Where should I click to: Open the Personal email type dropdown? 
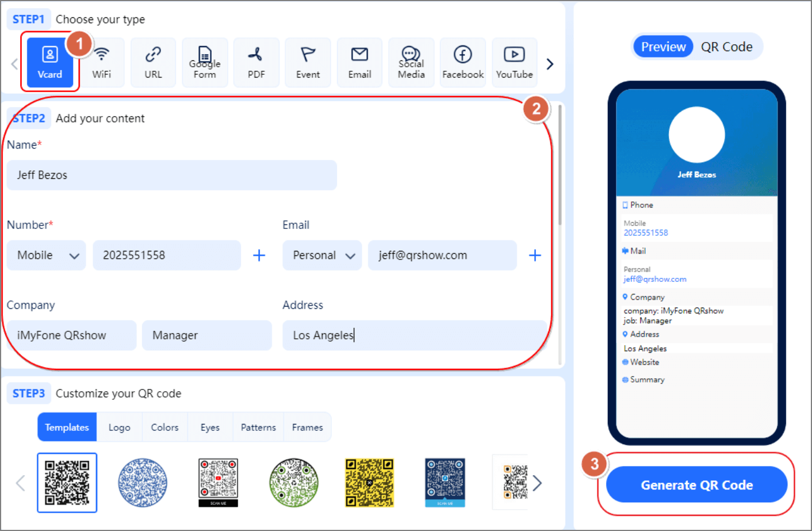click(x=322, y=255)
